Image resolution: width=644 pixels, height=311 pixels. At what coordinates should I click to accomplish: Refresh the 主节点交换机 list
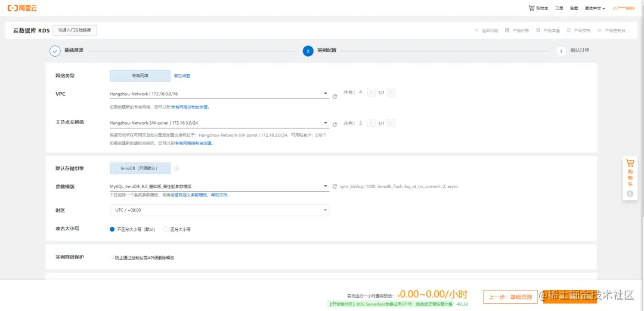[335, 125]
